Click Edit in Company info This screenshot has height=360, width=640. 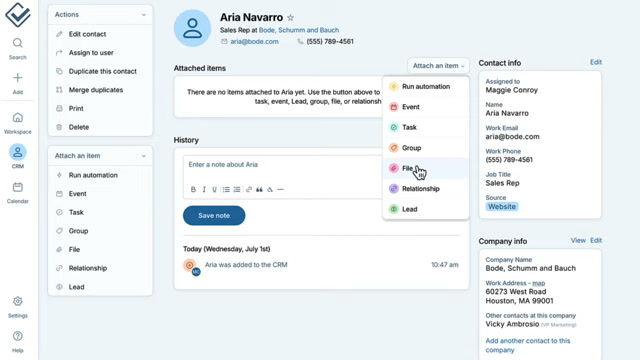click(x=596, y=240)
